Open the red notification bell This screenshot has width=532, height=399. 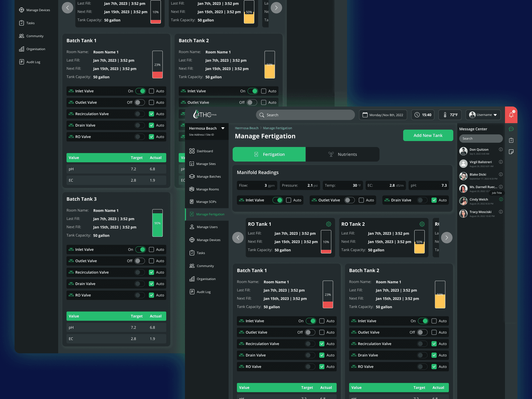coord(511,115)
